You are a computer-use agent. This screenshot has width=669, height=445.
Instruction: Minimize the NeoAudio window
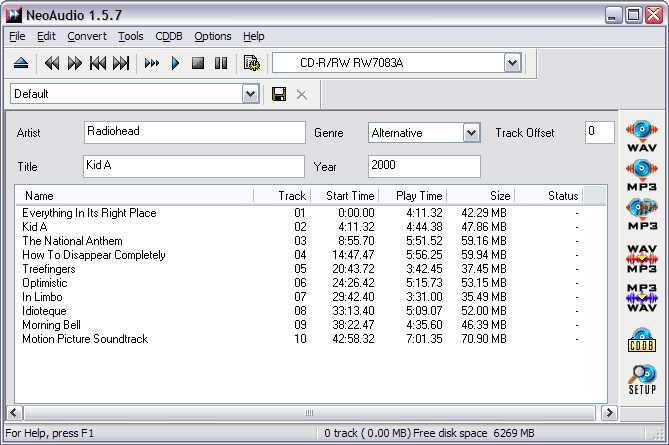point(613,15)
